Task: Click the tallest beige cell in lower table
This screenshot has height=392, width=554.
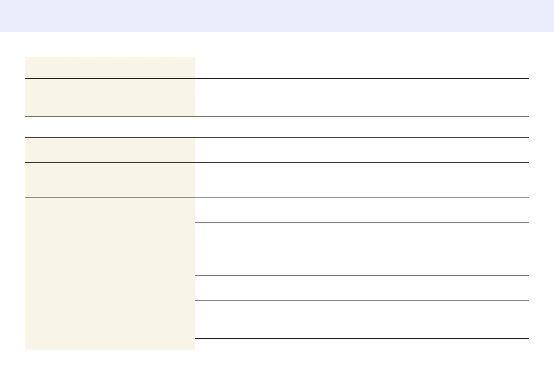Action: (110, 255)
